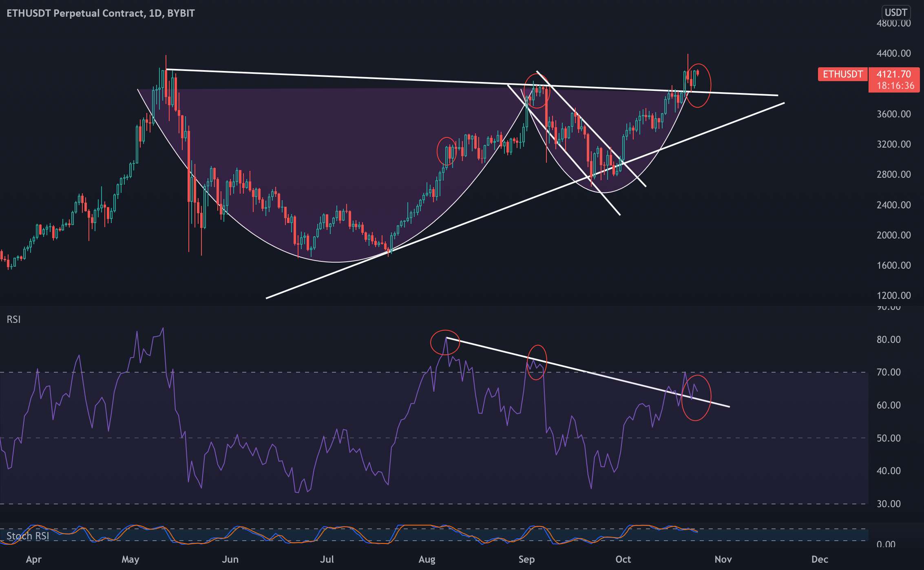Click the Sep label on time axis
The width and height of the screenshot is (924, 570).
coord(526,559)
